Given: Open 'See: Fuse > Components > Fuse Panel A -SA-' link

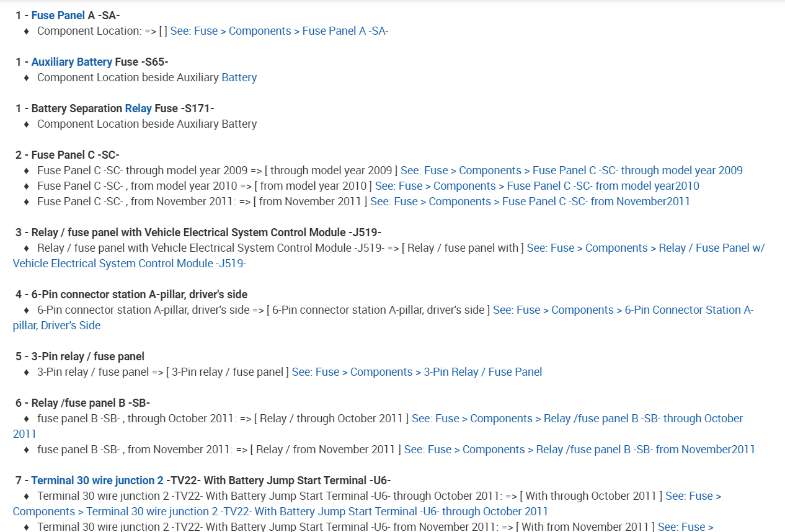Looking at the screenshot, I should [279, 31].
